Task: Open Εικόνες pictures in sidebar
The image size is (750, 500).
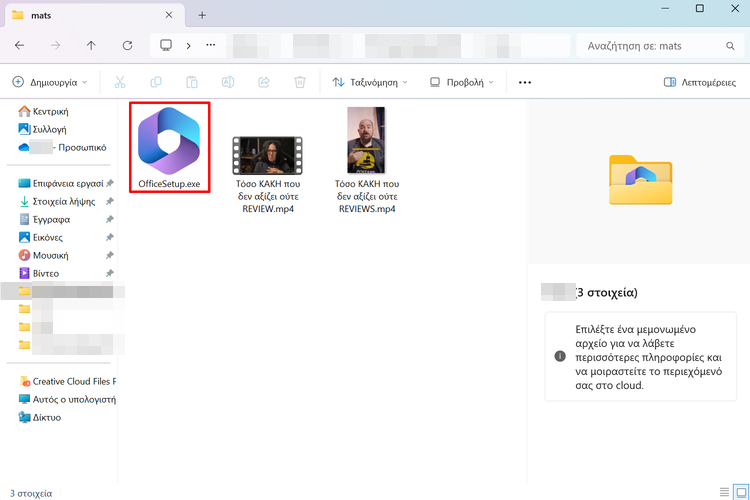Action: tap(41, 237)
